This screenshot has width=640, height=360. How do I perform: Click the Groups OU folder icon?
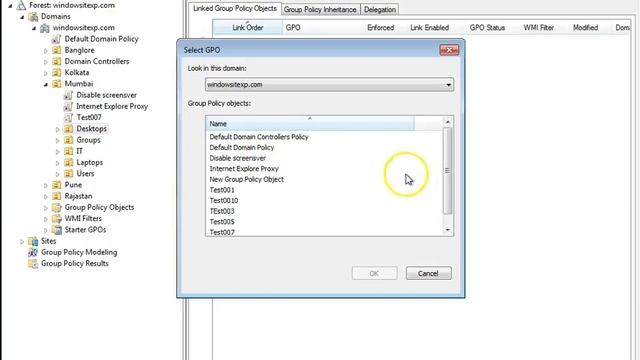(69, 140)
